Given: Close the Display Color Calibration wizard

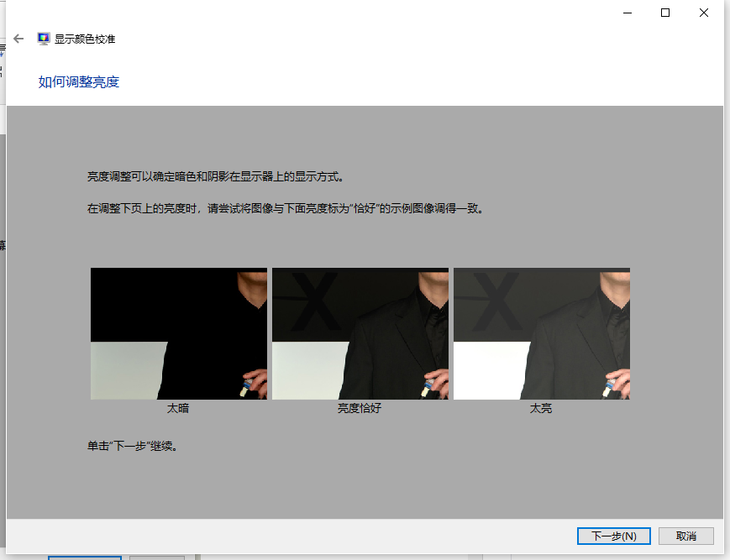Looking at the screenshot, I should pyautogui.click(x=703, y=13).
